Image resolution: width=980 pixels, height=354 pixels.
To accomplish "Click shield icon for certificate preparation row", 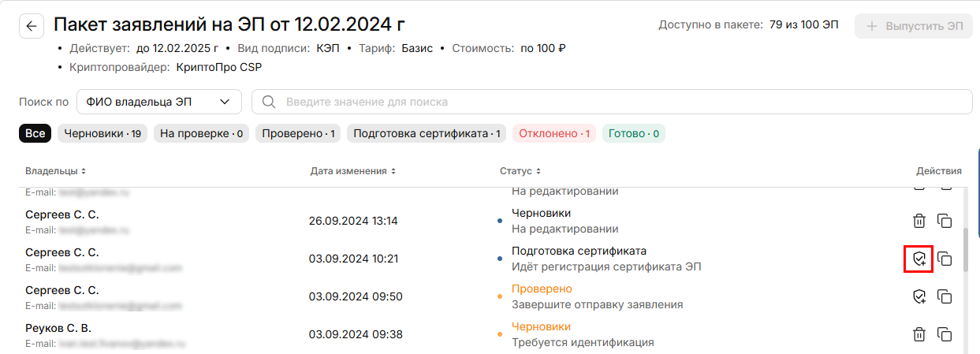I will 919,259.
